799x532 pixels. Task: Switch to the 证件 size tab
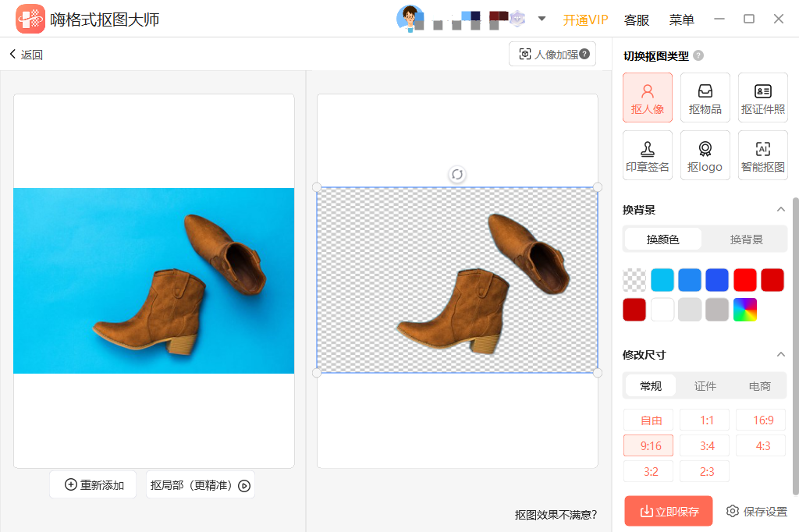tap(705, 386)
